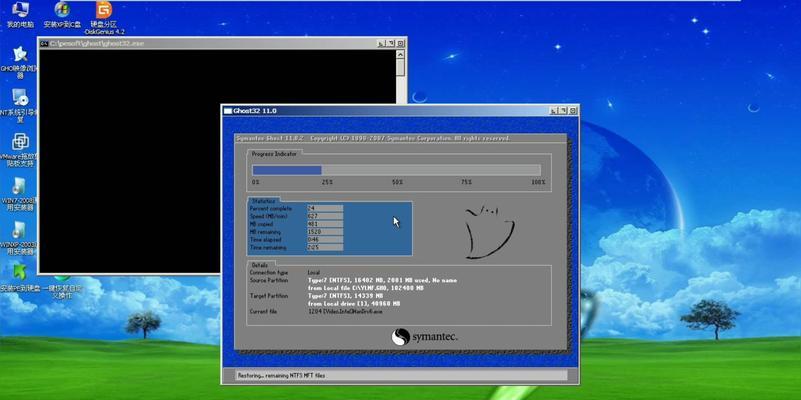Click the MB remaining value 1520
Image resolution: width=801 pixels, height=400 pixels.
click(x=325, y=232)
